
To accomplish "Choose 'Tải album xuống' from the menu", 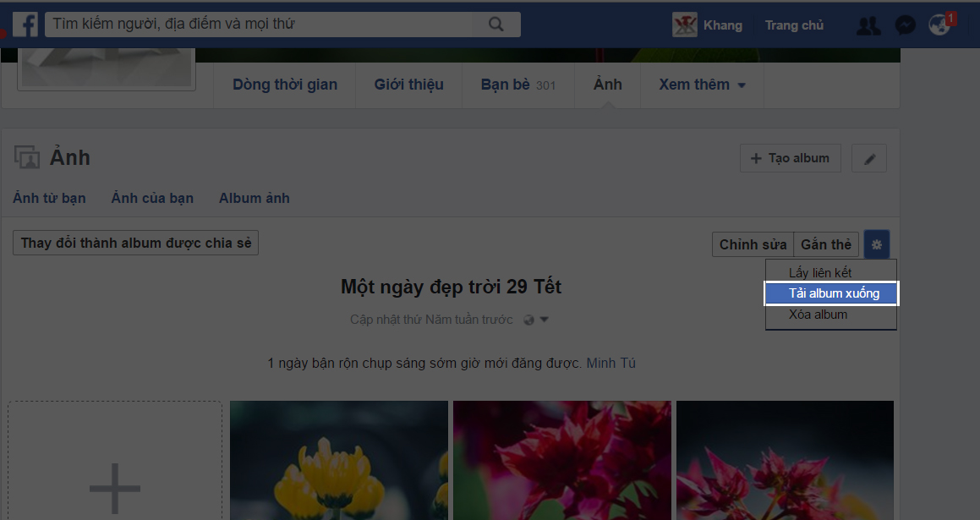I will click(830, 293).
